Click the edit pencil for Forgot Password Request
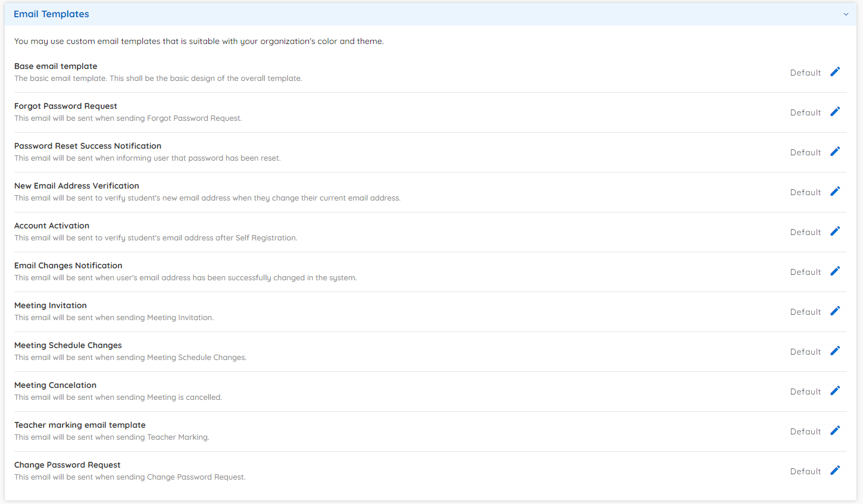863x504 pixels. (x=835, y=111)
